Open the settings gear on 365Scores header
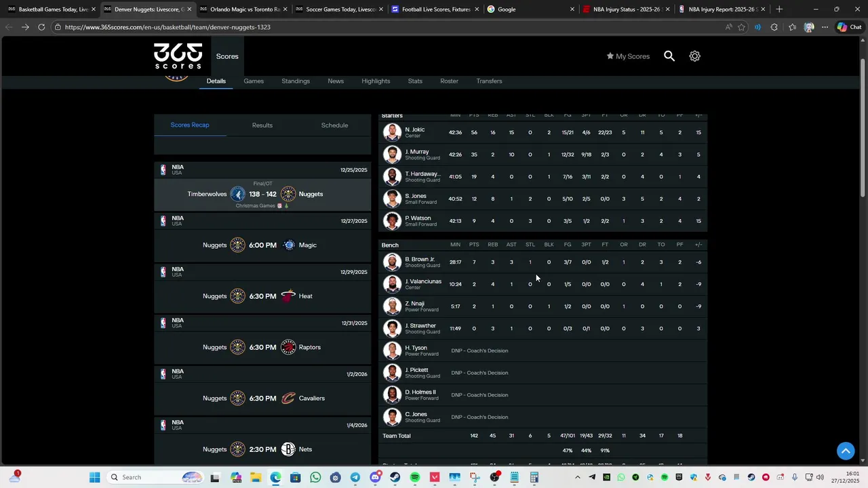The height and width of the screenshot is (488, 868). tap(694, 56)
